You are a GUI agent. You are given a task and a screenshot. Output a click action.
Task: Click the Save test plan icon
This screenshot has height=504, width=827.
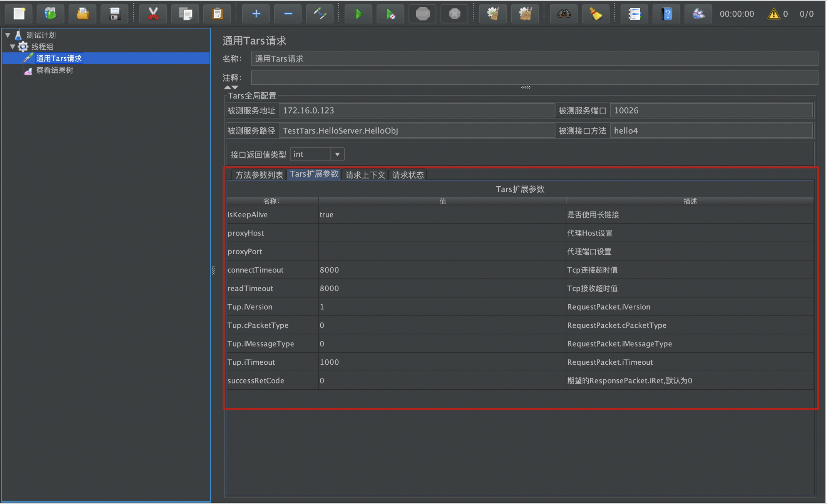click(x=114, y=14)
